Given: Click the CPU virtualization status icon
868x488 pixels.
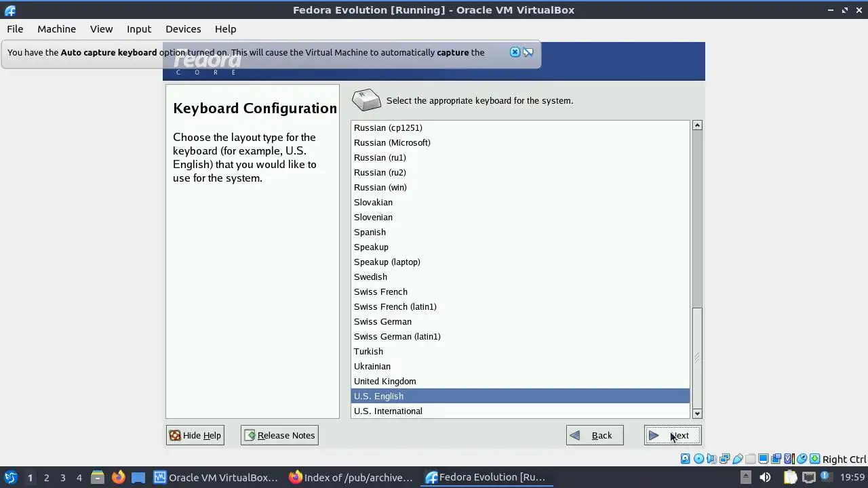Looking at the screenshot, I should pos(789,459).
